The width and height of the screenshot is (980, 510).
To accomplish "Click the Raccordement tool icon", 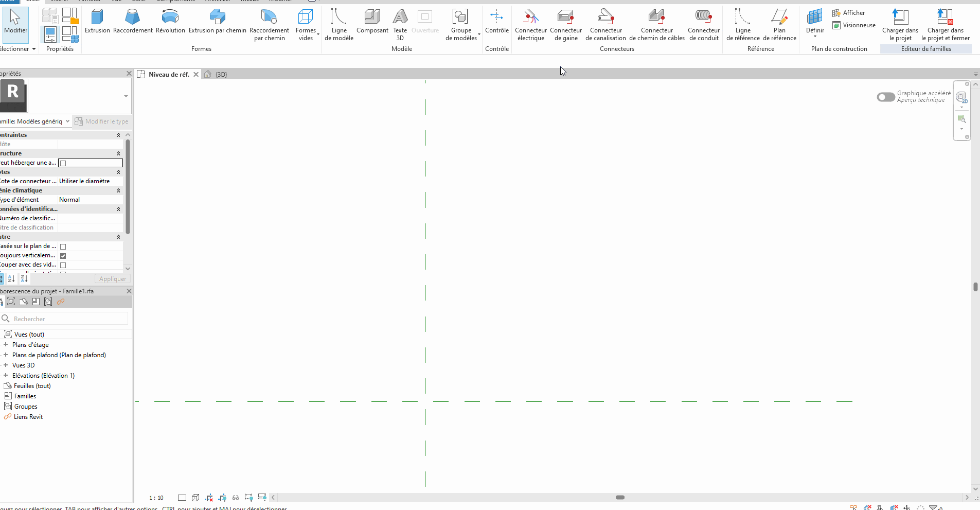I will pos(133,17).
